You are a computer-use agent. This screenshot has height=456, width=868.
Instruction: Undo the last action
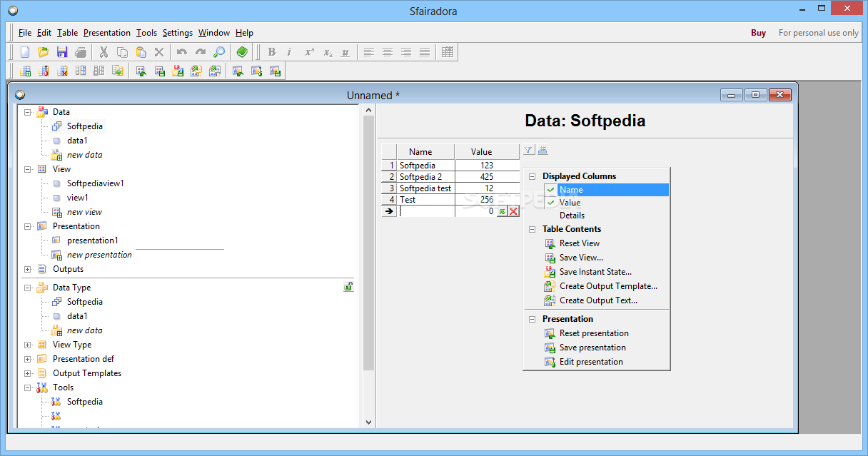(x=182, y=52)
